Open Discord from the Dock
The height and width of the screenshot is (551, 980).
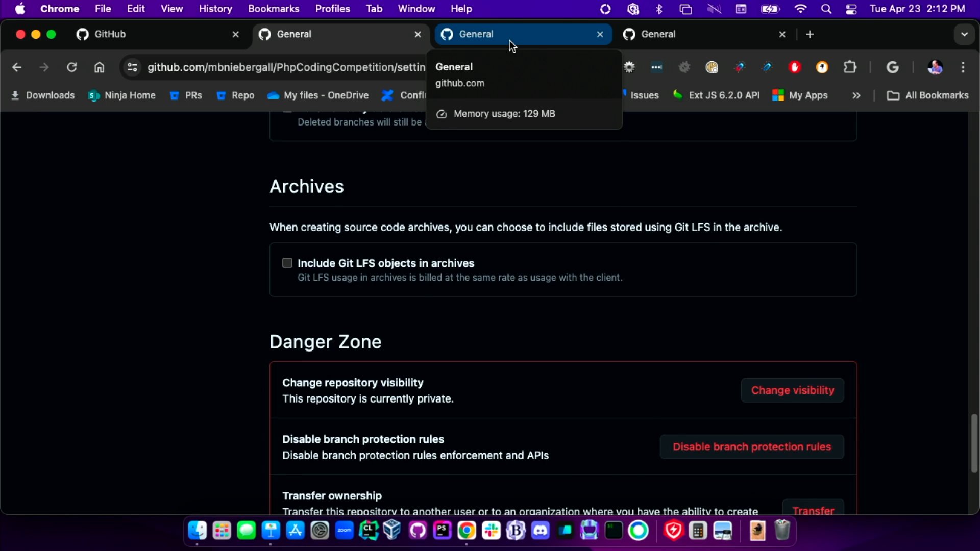(540, 531)
